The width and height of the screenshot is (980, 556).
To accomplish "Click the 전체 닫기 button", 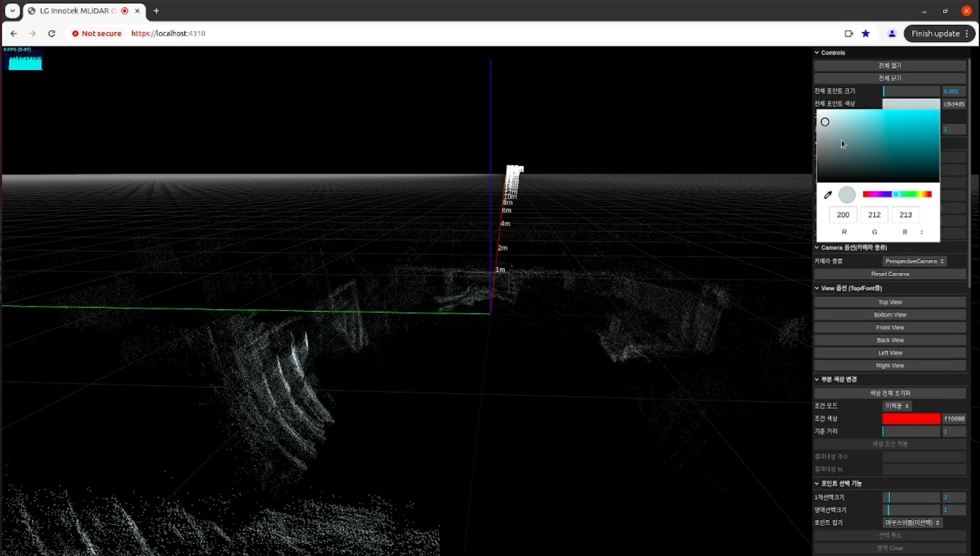I will tap(890, 78).
